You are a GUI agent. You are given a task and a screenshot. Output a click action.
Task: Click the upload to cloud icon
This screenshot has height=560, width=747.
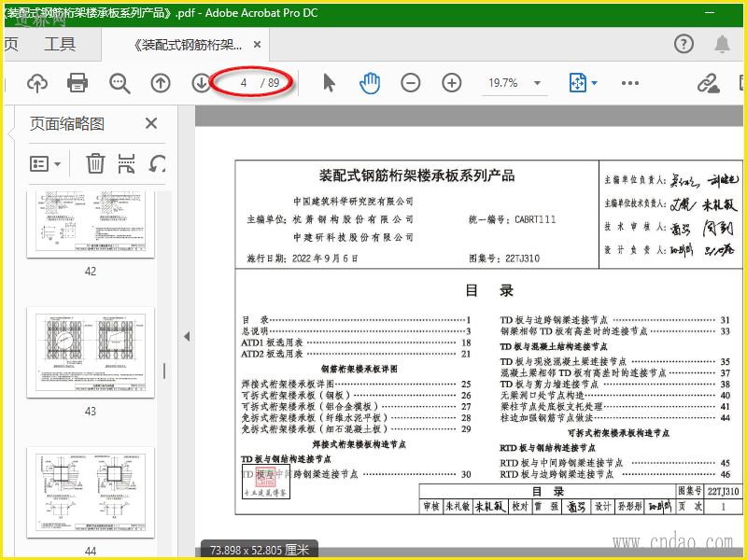pos(37,83)
